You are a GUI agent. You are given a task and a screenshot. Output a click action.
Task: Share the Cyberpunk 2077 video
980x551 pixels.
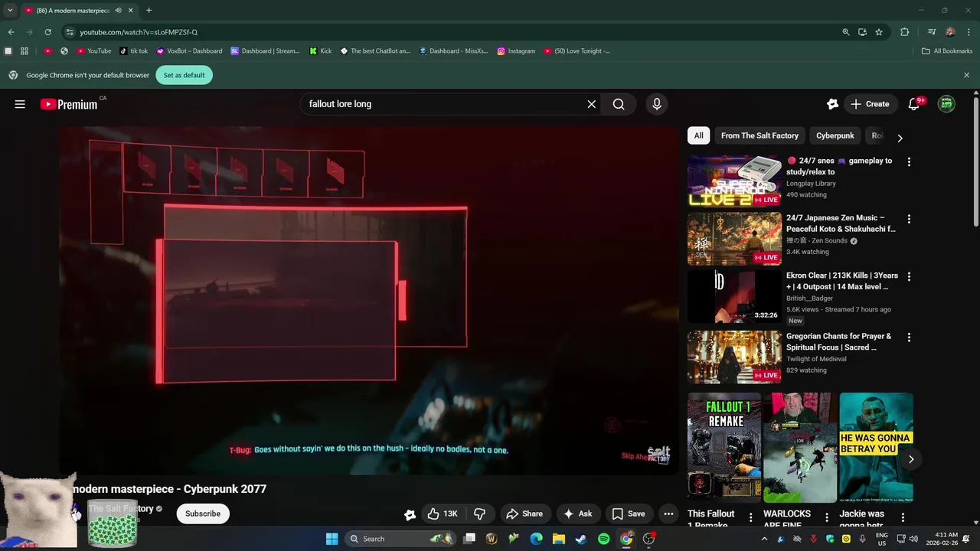click(524, 514)
